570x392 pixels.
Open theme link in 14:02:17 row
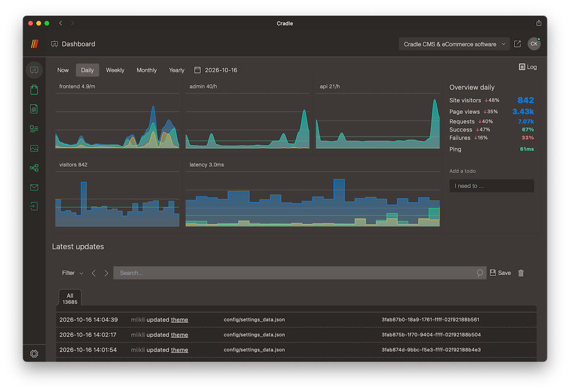pyautogui.click(x=179, y=335)
